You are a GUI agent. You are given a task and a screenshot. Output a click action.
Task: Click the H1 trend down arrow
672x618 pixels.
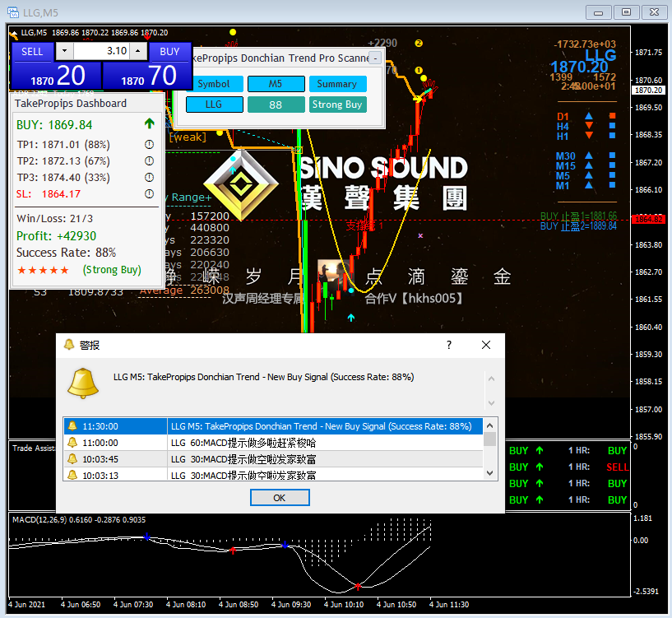(x=589, y=136)
